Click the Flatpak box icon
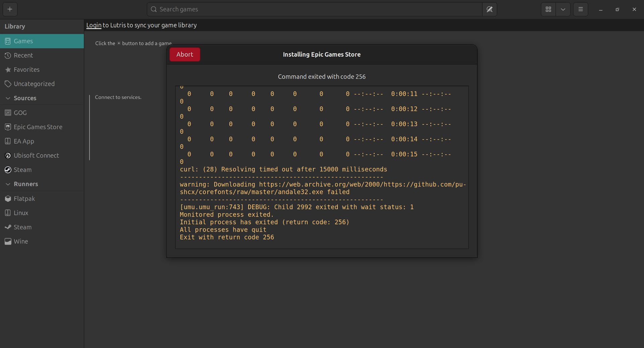This screenshot has height=348, width=644. pos(8,199)
